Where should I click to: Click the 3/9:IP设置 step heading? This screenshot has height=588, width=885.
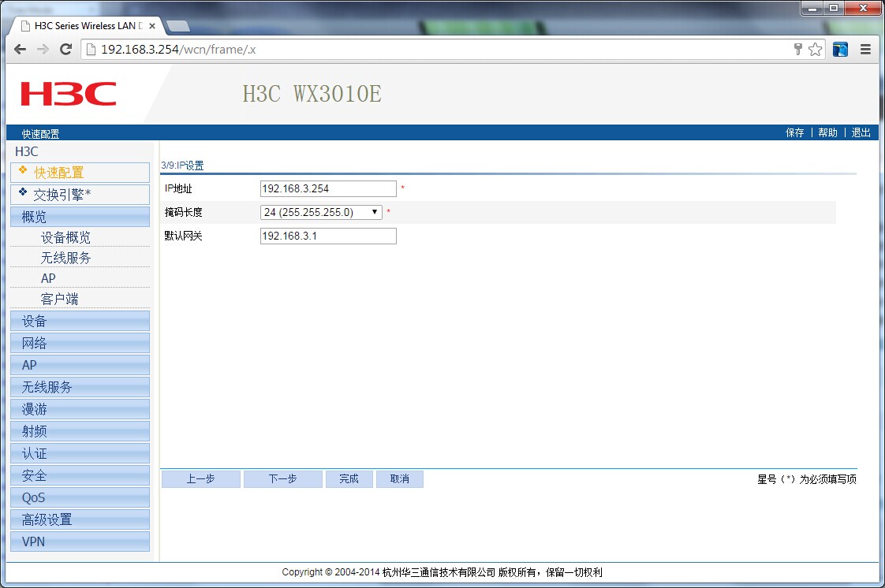coord(182,166)
